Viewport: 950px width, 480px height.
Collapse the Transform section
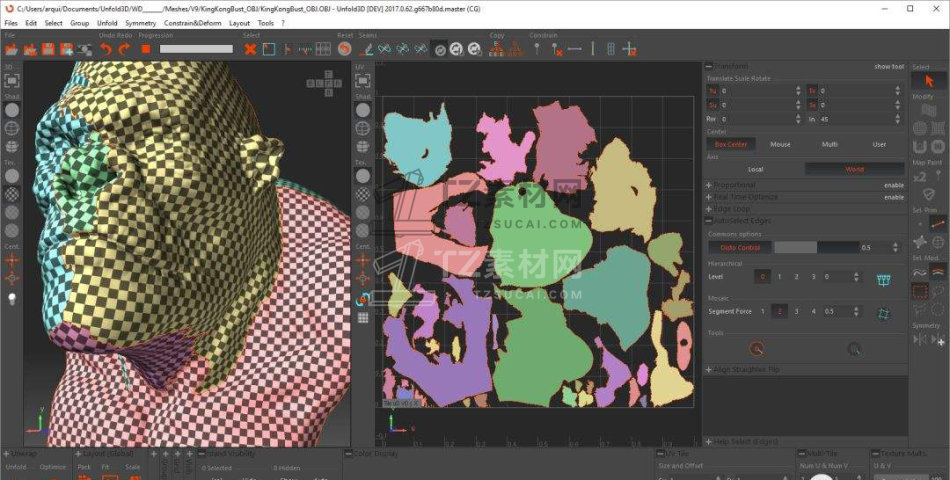(709, 67)
